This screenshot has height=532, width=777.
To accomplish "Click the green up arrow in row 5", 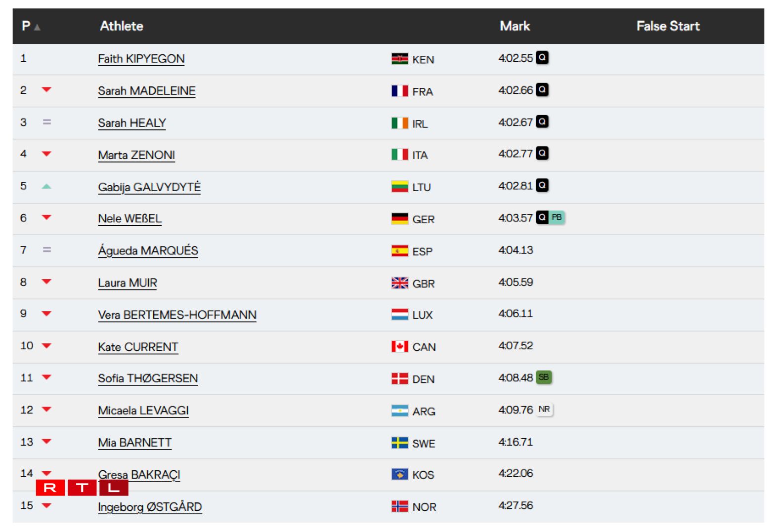I will click(x=46, y=186).
